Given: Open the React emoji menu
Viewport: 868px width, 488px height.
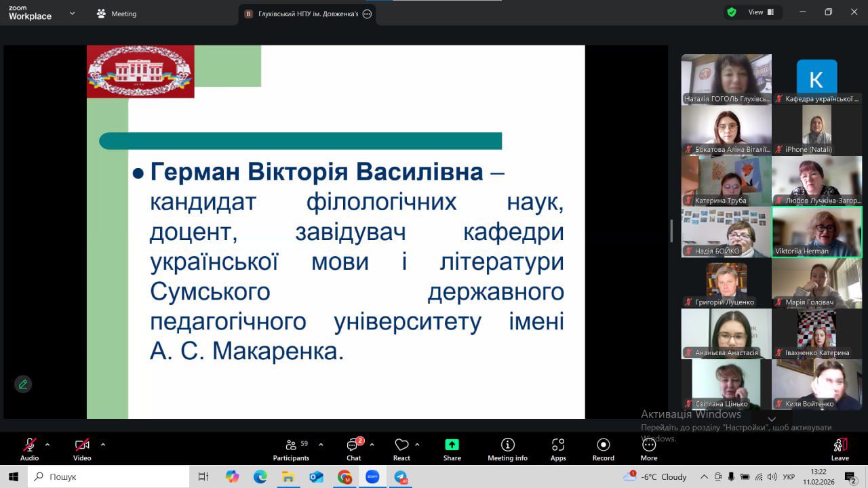Looking at the screenshot, I should point(401,449).
